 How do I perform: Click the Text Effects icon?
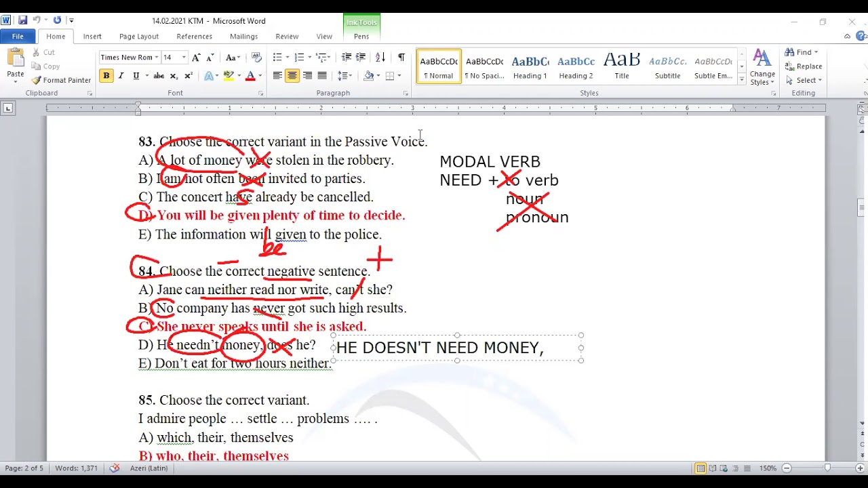210,76
